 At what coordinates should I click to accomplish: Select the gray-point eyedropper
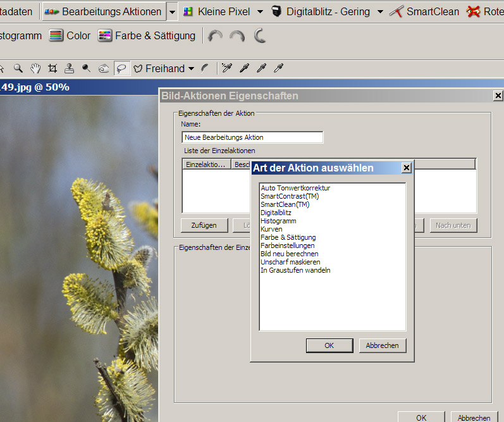coord(261,68)
